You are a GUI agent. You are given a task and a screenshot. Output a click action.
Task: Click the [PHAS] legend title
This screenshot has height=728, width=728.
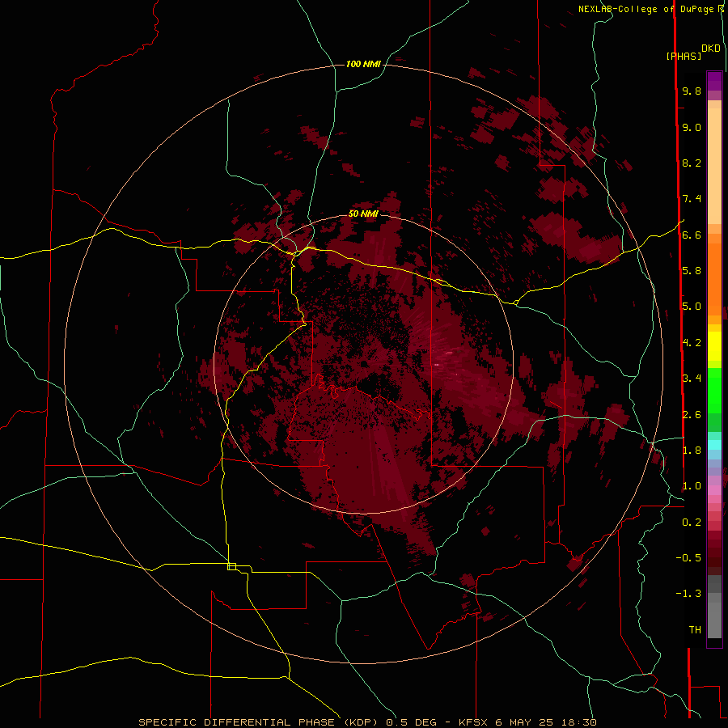click(684, 57)
